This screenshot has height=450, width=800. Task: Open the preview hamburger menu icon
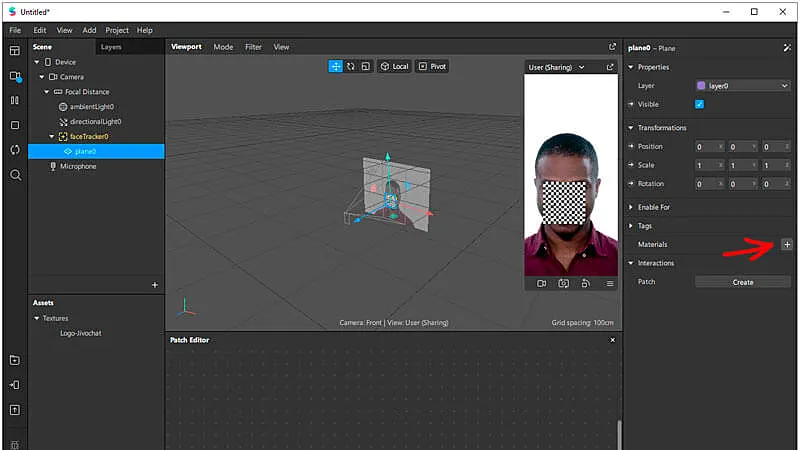(609, 283)
